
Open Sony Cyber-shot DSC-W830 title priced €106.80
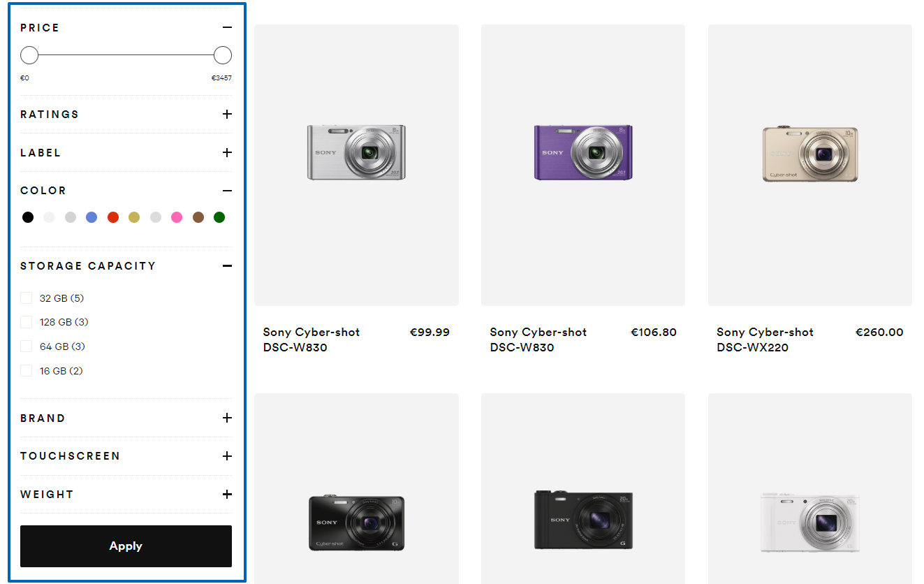[538, 340]
